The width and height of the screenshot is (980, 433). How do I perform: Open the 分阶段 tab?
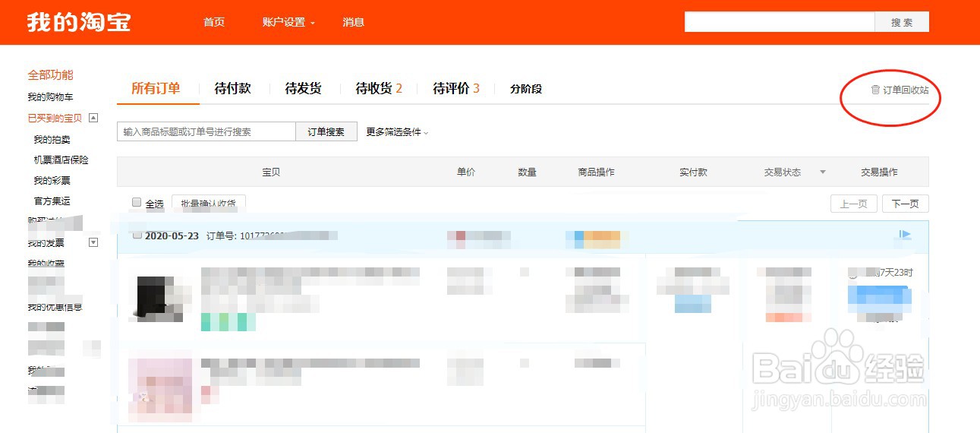526,89
